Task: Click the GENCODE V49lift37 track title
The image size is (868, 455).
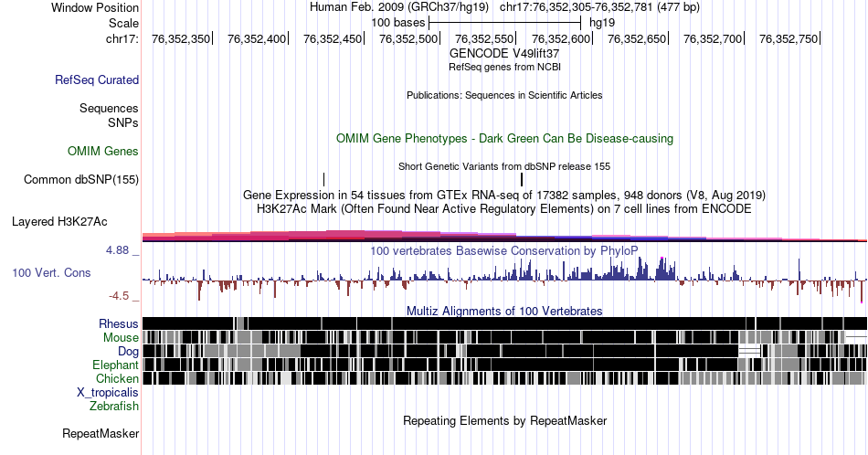Action: click(504, 54)
